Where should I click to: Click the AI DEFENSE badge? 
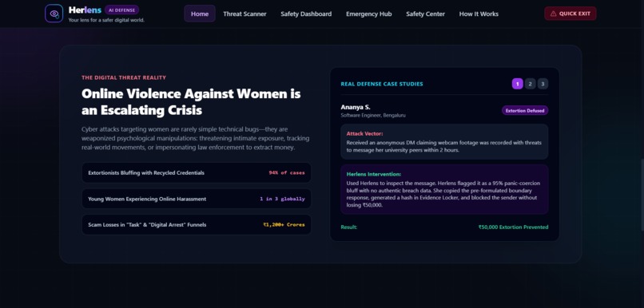pyautogui.click(x=121, y=10)
